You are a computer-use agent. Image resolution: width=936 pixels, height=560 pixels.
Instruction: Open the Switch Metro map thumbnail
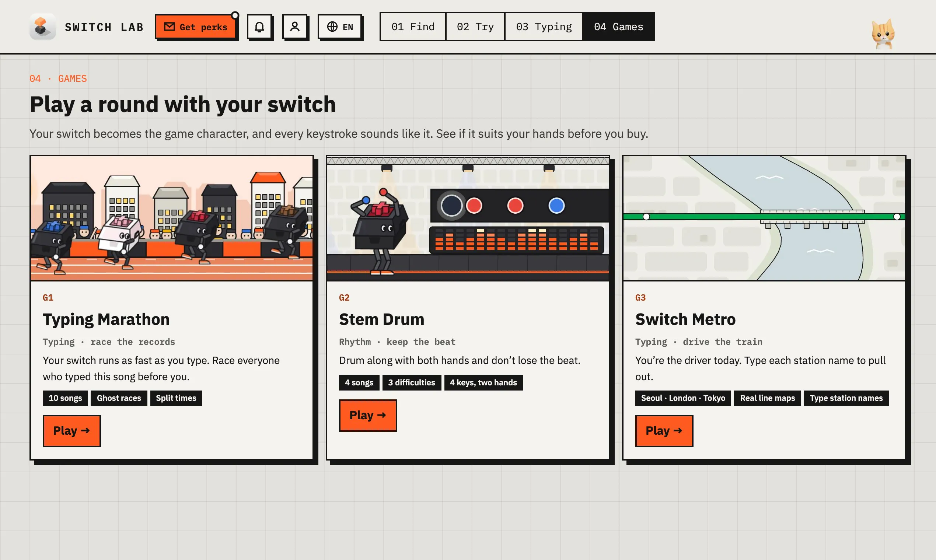pyautogui.click(x=764, y=218)
